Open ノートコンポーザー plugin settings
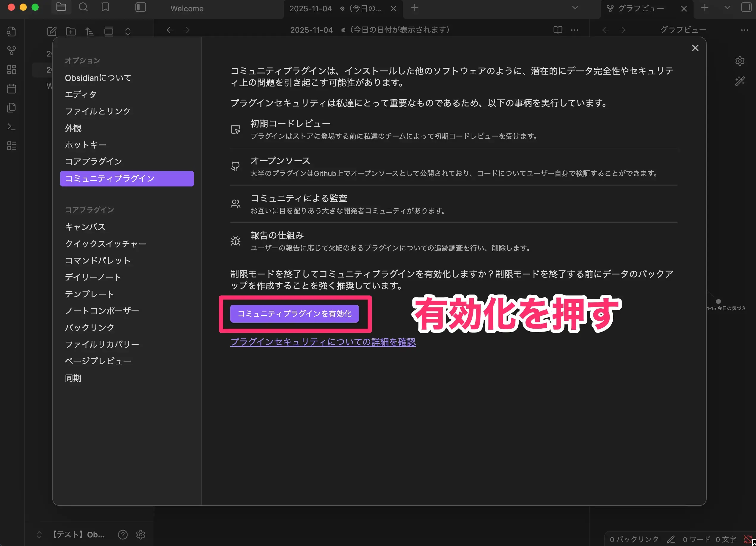This screenshot has height=546, width=756. 127,311
